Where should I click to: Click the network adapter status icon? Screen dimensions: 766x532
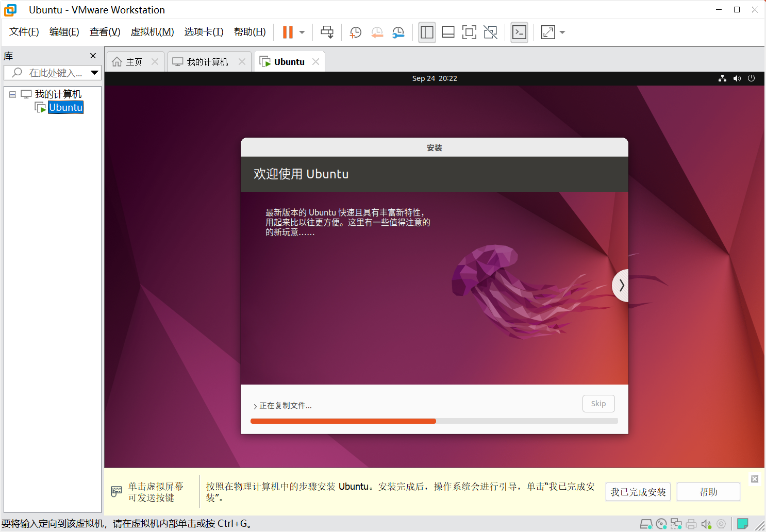[x=676, y=524]
